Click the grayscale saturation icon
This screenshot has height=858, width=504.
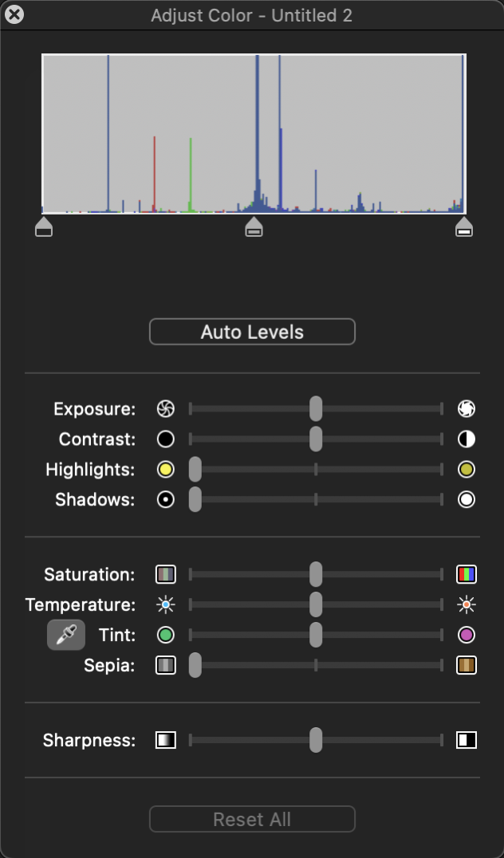pyautogui.click(x=166, y=574)
